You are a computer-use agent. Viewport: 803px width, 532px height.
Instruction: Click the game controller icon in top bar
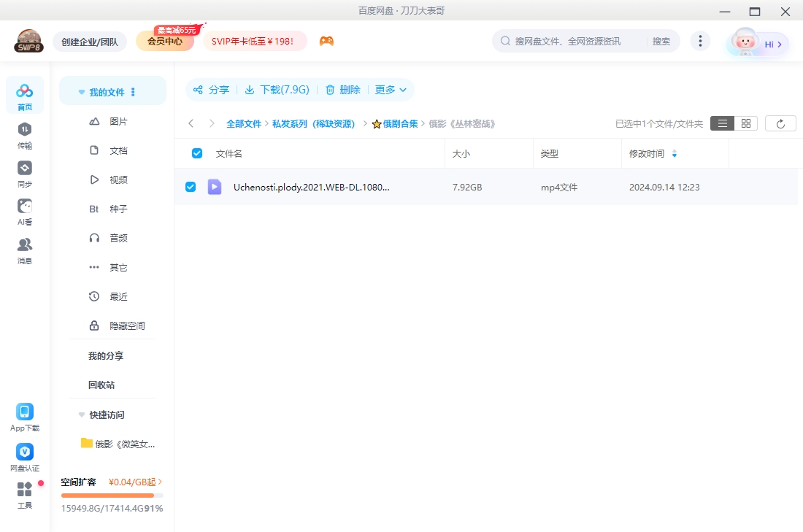326,42
